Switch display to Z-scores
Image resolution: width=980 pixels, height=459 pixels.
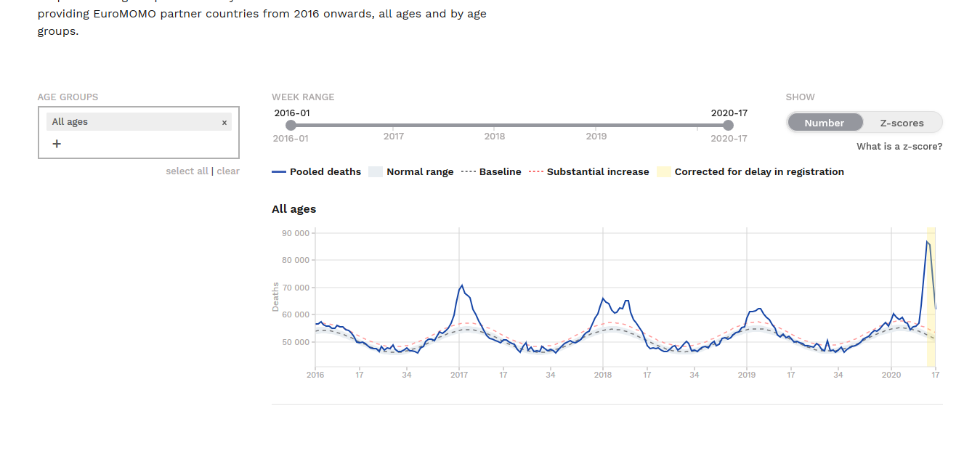902,123
